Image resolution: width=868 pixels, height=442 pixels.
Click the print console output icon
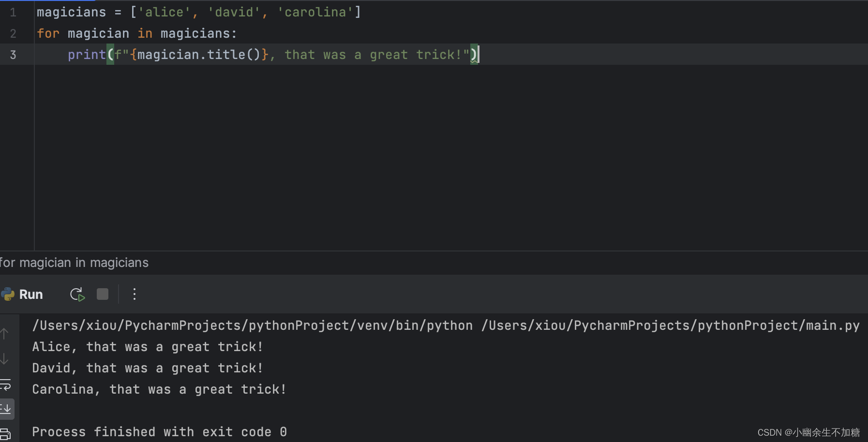(x=5, y=434)
